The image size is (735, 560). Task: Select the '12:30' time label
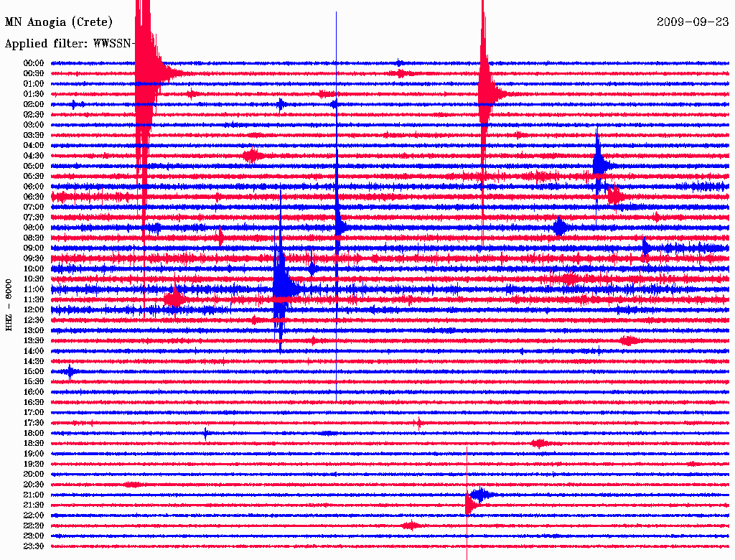(x=34, y=320)
